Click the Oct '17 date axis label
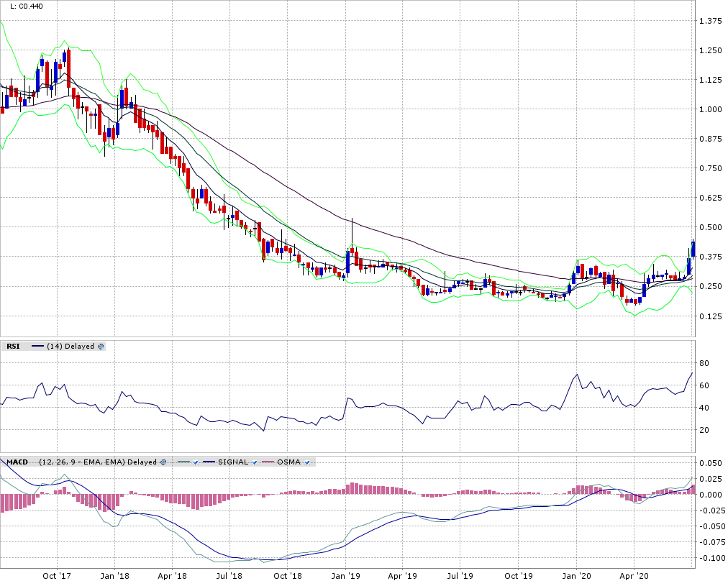Screen dimensions: 728x586 coord(56,576)
